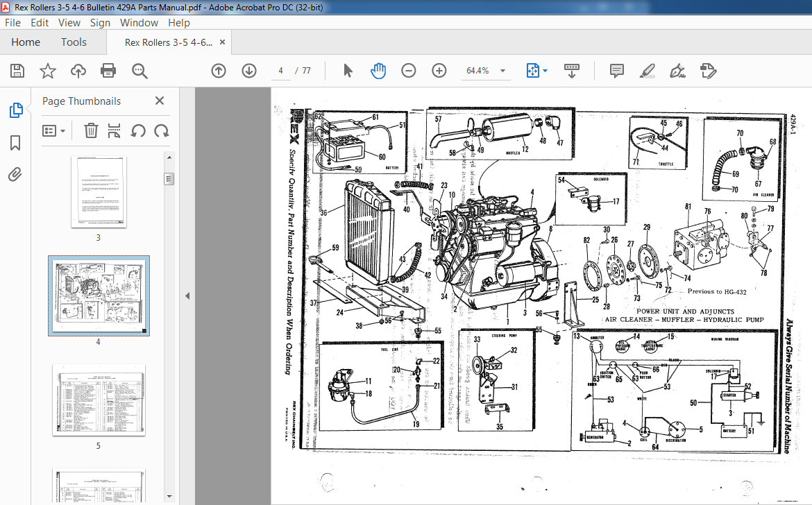Open the Bookmarks panel
The height and width of the screenshot is (505, 812).
tap(15, 143)
